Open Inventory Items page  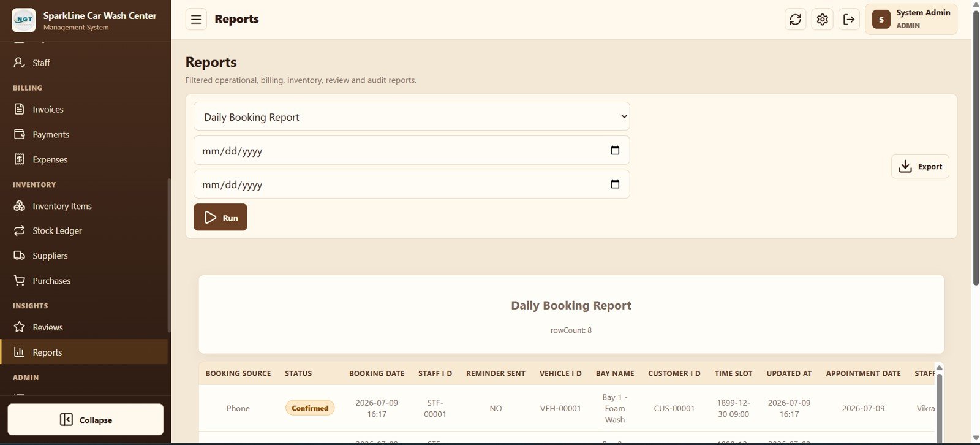(84, 206)
